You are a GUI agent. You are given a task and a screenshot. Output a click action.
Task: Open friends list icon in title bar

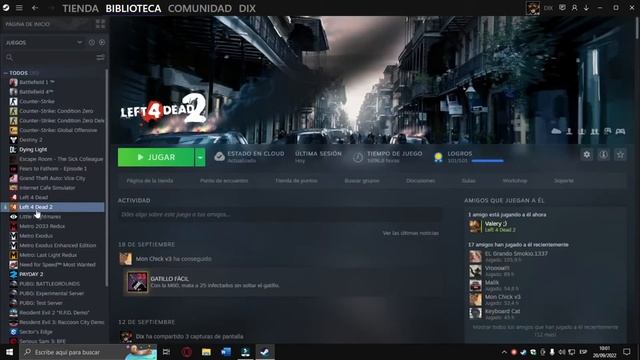pyautogui.click(x=574, y=8)
